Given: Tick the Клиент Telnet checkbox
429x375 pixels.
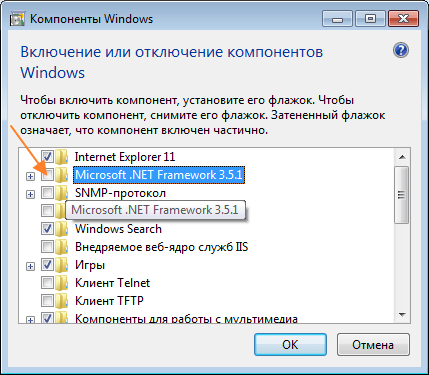Looking at the screenshot, I should coord(47,283).
